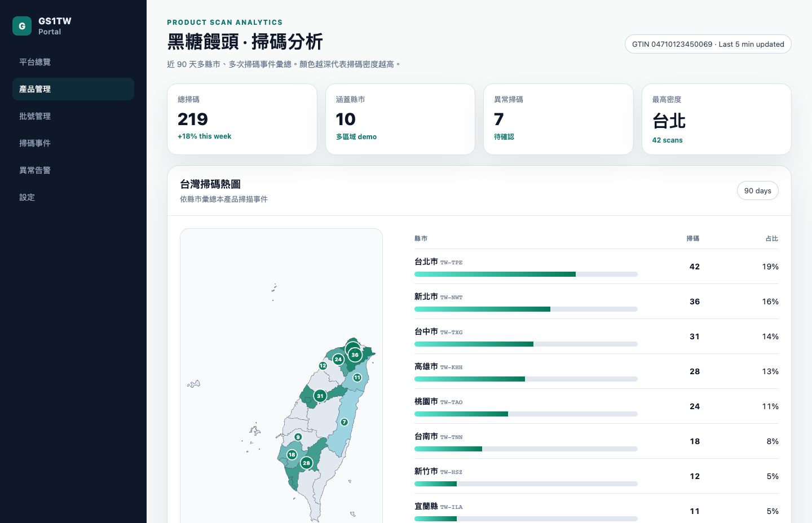Open 平台總覽 in the sidebar
812x523 pixels.
point(73,62)
